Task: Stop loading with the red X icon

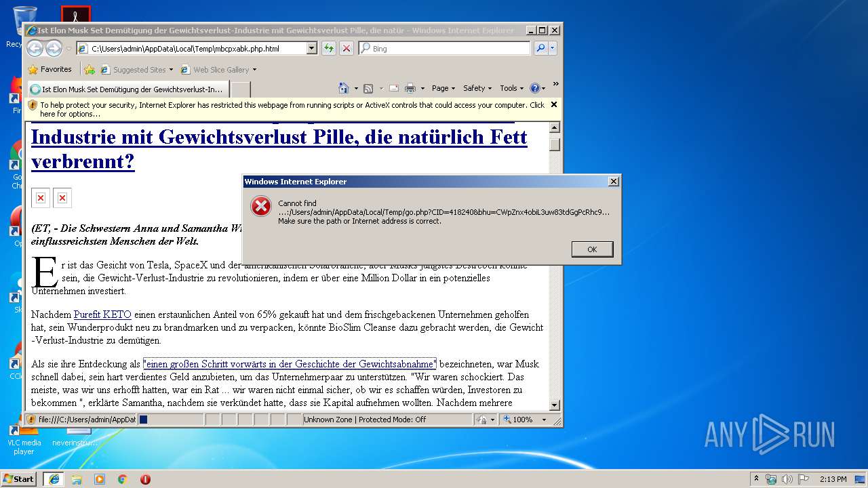Action: pyautogui.click(x=347, y=48)
